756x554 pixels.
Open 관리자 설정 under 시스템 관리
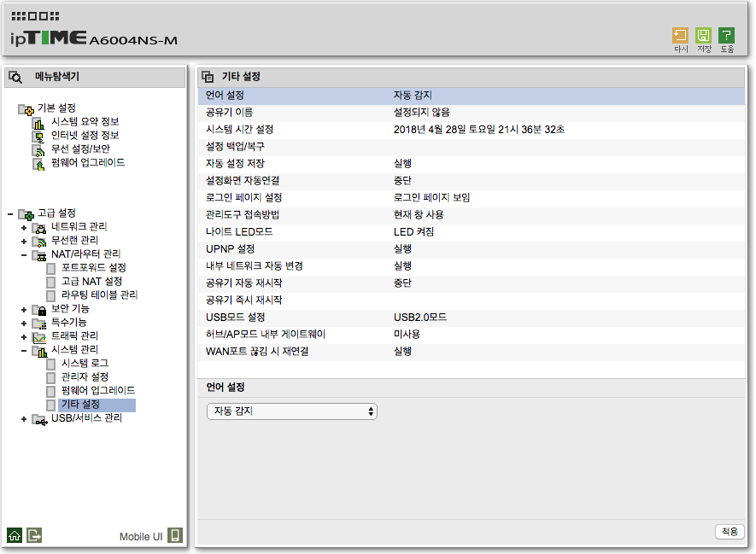(85, 376)
